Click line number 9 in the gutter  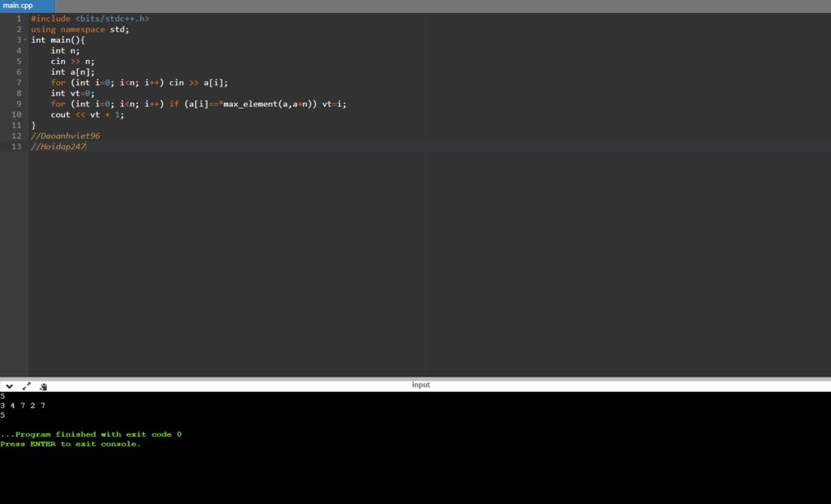19,104
